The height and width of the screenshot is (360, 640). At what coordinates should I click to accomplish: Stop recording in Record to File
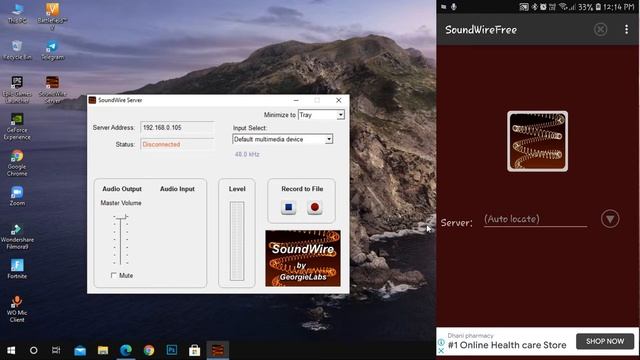click(x=288, y=207)
